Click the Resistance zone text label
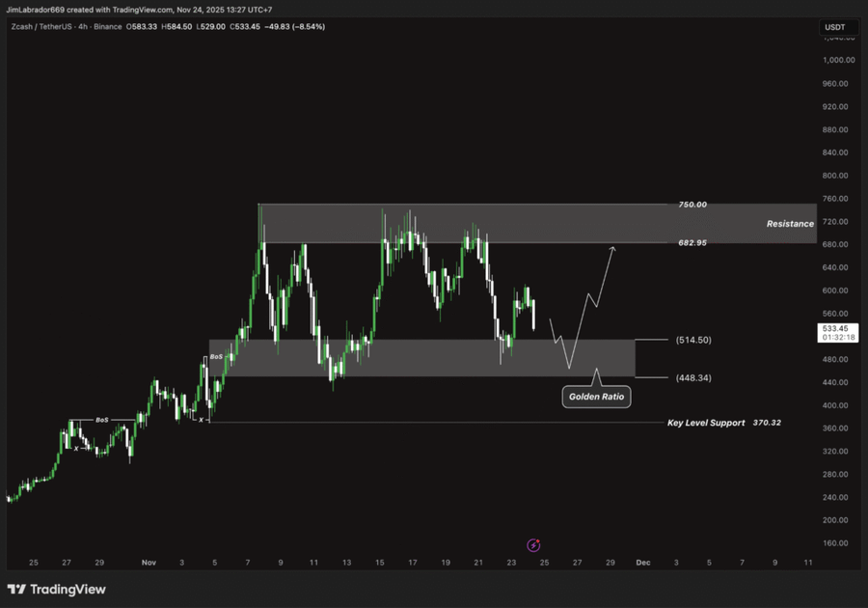This screenshot has width=868, height=608. (x=790, y=224)
